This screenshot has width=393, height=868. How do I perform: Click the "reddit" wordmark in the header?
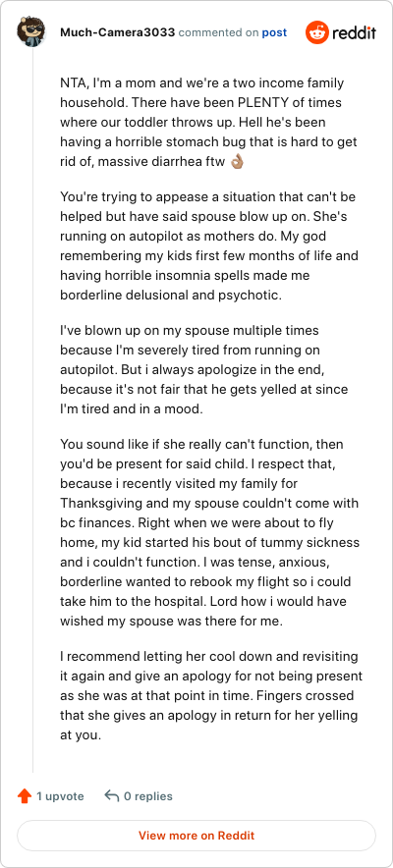pos(355,32)
